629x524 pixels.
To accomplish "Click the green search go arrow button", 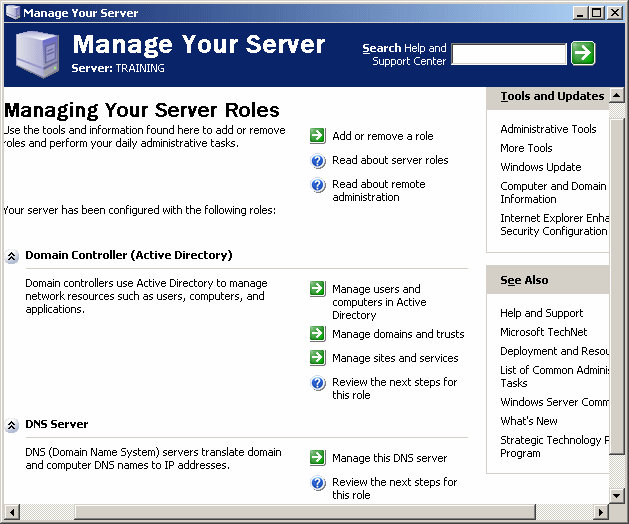I will pyautogui.click(x=583, y=53).
